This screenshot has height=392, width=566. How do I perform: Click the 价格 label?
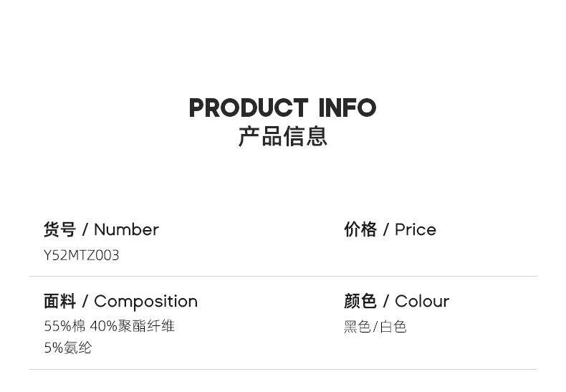point(360,229)
